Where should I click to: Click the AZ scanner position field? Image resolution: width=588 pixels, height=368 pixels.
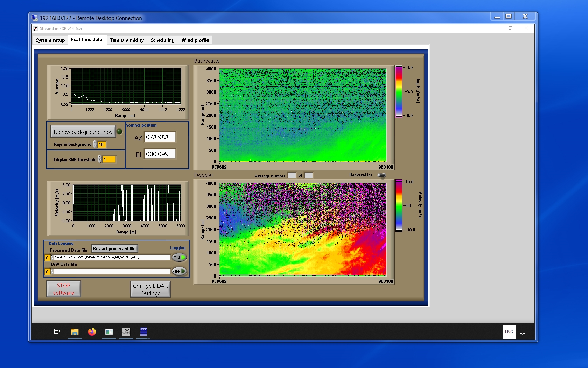coord(160,137)
